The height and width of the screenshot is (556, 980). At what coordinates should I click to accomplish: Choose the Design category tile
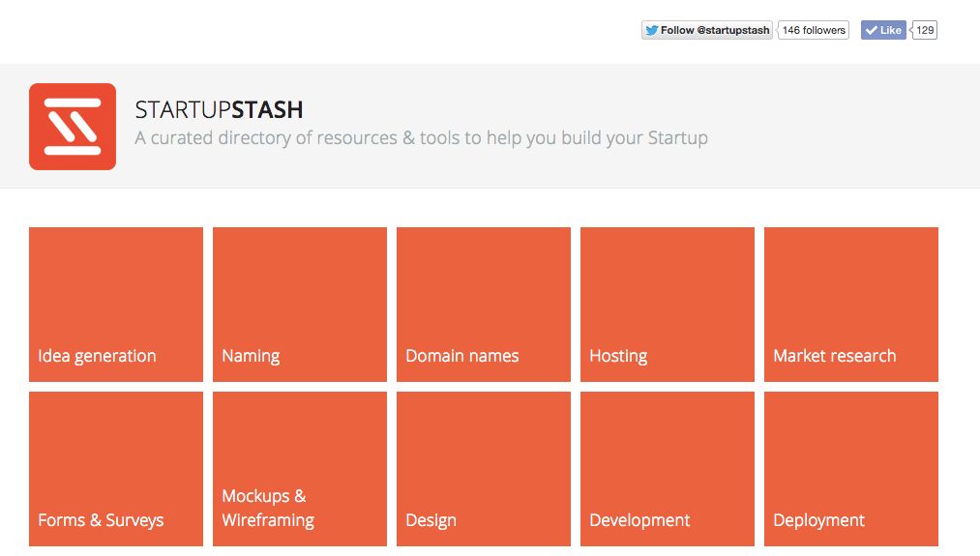tap(484, 469)
